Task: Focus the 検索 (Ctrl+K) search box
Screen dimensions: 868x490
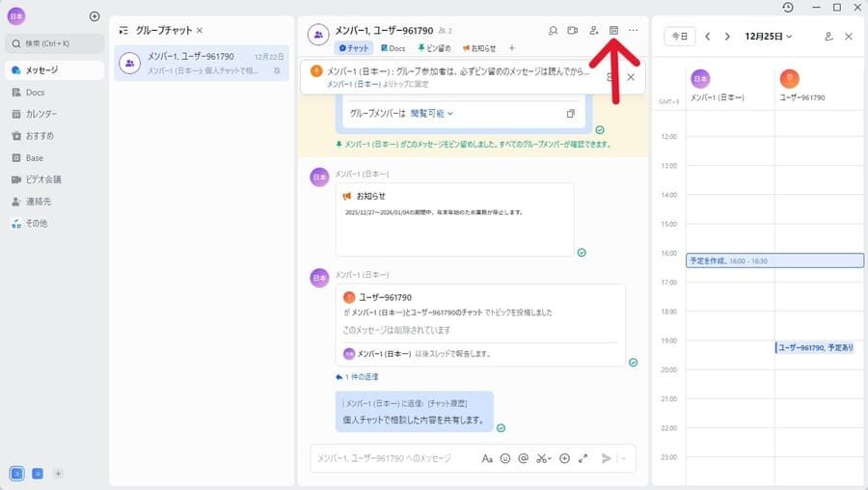Action: click(54, 43)
